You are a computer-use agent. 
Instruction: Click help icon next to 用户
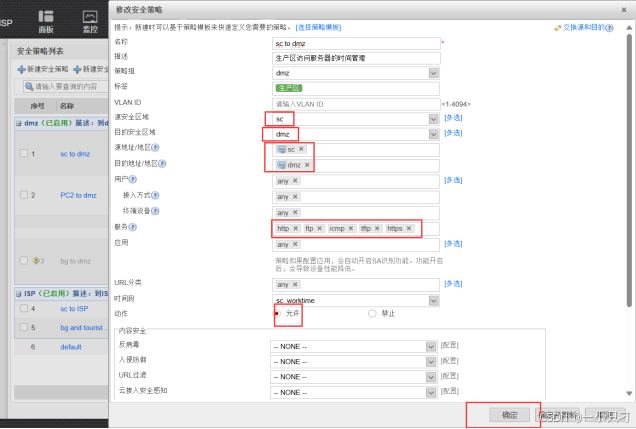133,179
